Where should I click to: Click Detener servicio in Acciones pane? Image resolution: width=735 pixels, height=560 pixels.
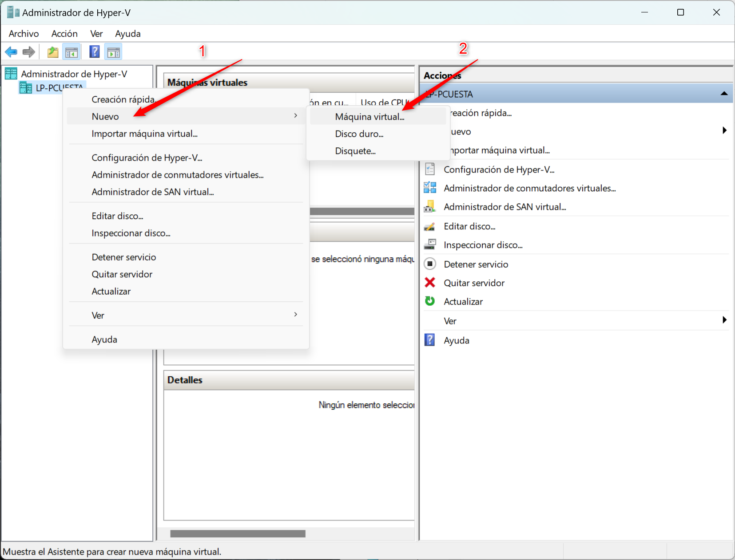476,264
